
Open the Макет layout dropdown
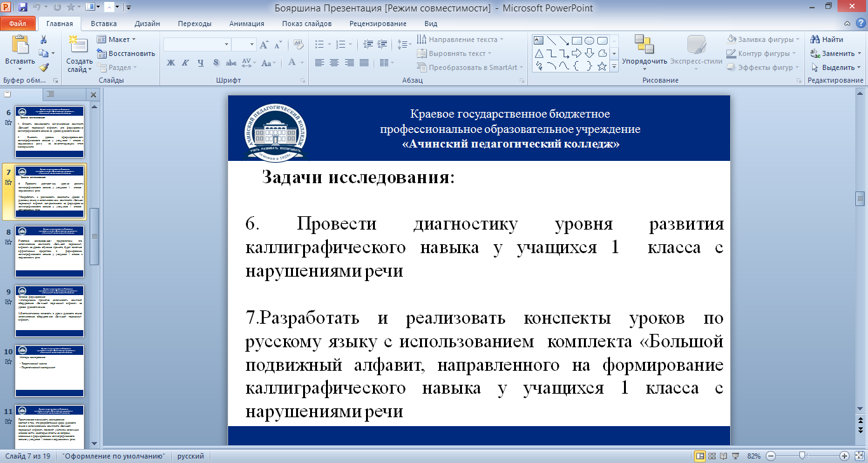point(117,39)
